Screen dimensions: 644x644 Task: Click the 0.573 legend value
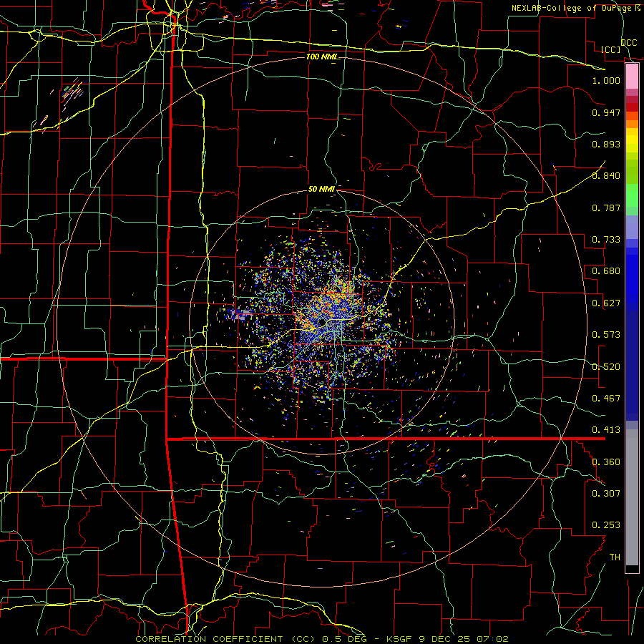coord(606,335)
